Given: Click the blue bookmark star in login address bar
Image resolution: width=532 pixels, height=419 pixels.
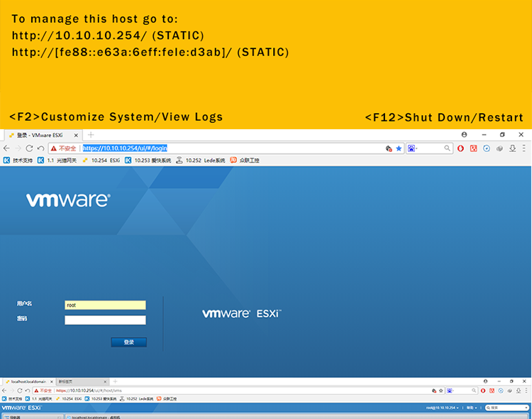Looking at the screenshot, I should [x=399, y=148].
